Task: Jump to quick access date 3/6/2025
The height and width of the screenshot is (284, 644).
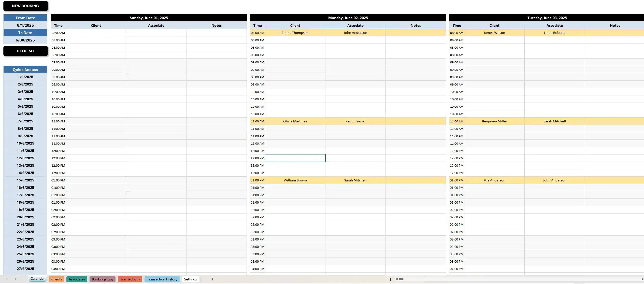Action: point(25,92)
